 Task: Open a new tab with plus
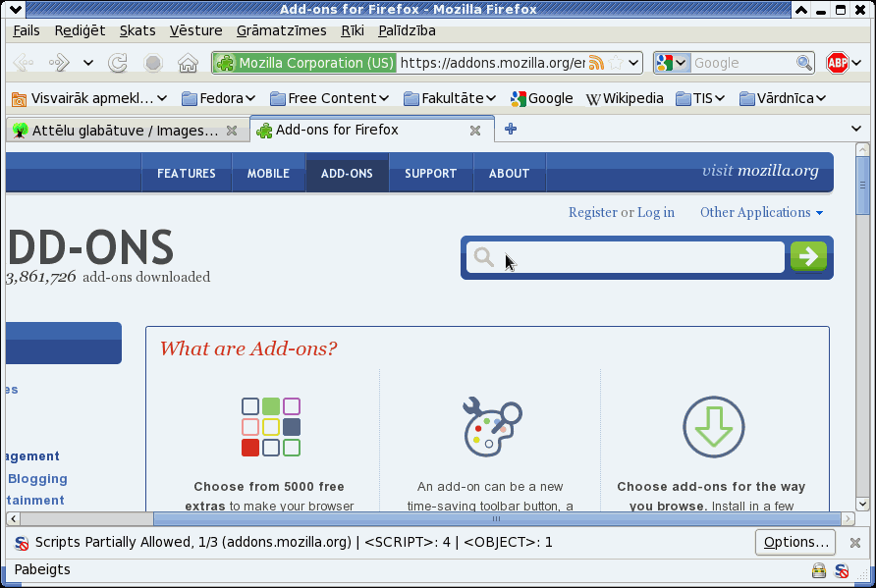click(x=510, y=129)
